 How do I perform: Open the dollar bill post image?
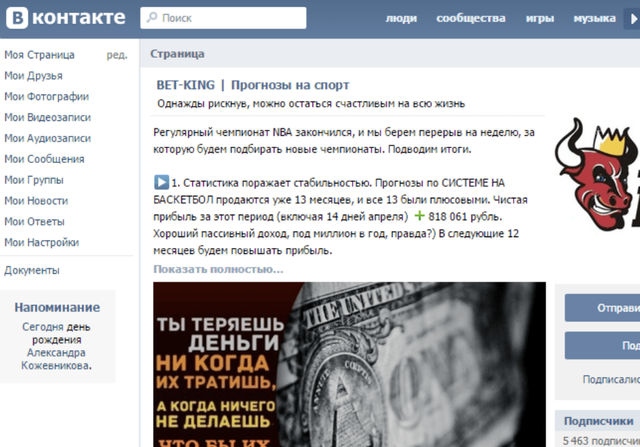pos(349,364)
